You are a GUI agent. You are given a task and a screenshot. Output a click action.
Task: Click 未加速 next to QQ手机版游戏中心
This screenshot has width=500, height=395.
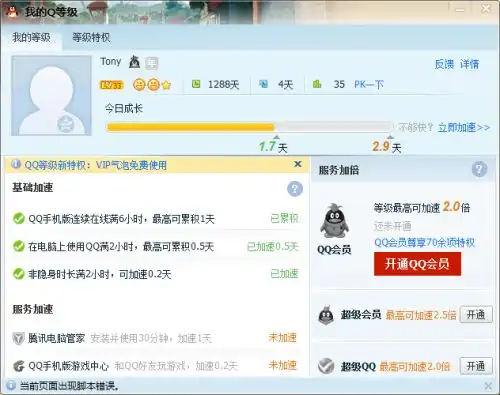(283, 365)
